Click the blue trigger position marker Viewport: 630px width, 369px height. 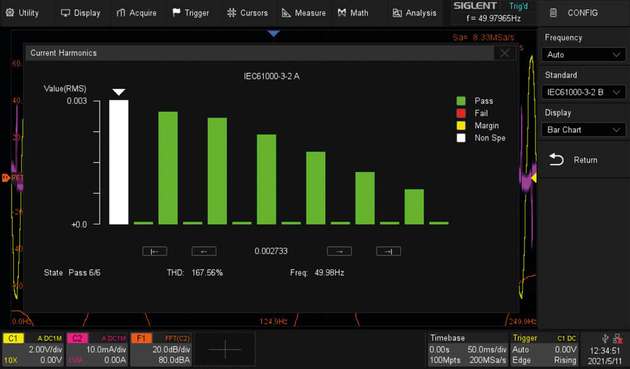click(x=274, y=34)
